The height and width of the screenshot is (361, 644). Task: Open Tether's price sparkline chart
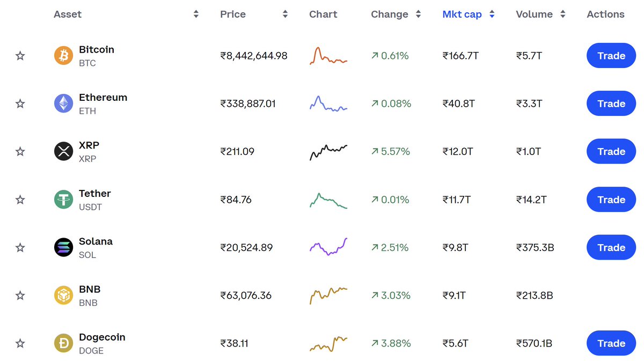pos(328,200)
